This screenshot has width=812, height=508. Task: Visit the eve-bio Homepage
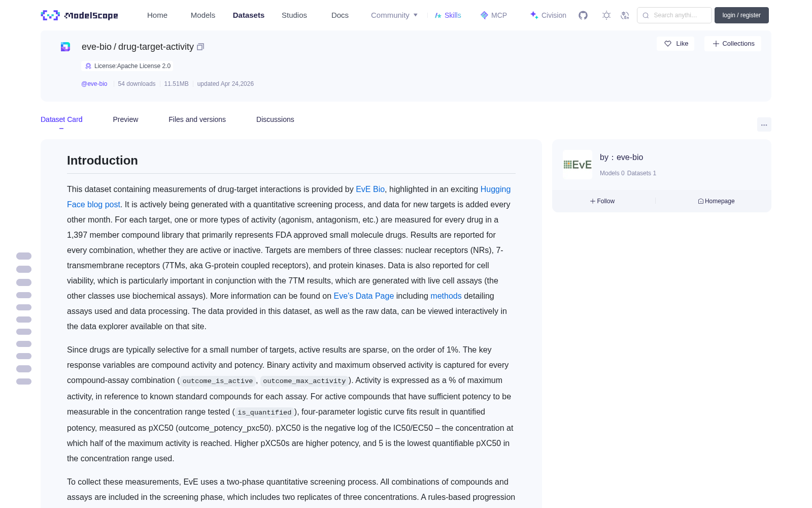(x=716, y=201)
